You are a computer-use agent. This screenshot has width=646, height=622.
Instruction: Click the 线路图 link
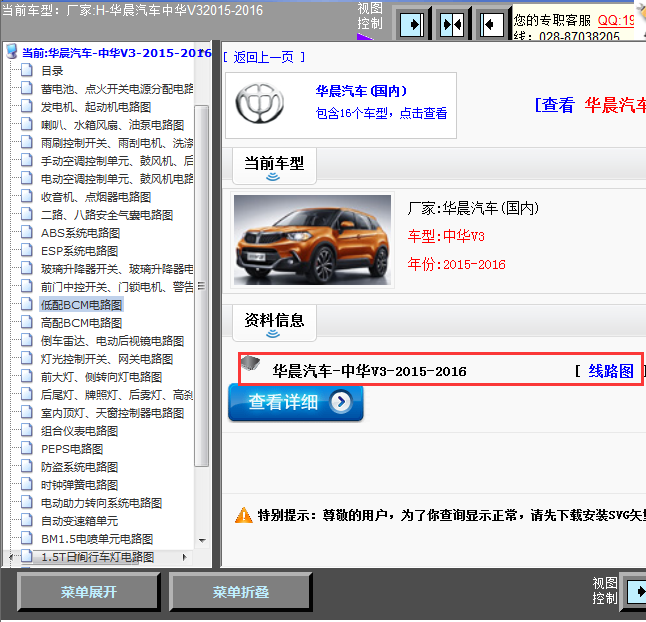pyautogui.click(x=611, y=371)
